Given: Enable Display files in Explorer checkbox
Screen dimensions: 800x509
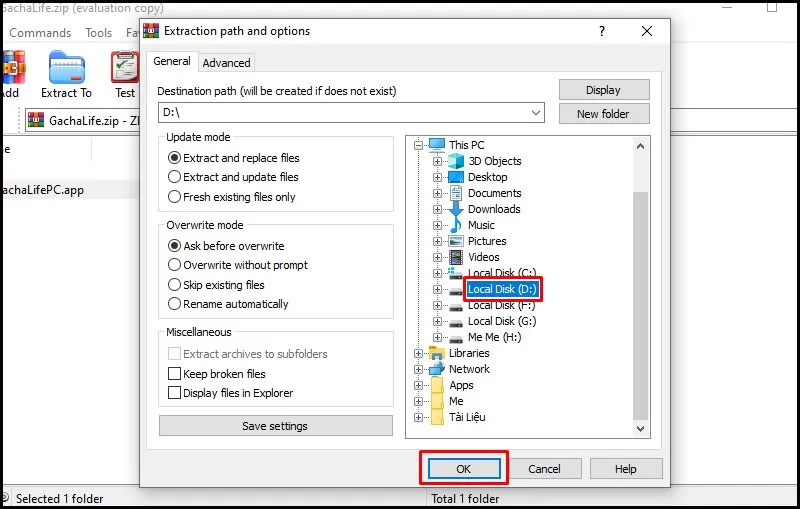Looking at the screenshot, I should pos(175,393).
